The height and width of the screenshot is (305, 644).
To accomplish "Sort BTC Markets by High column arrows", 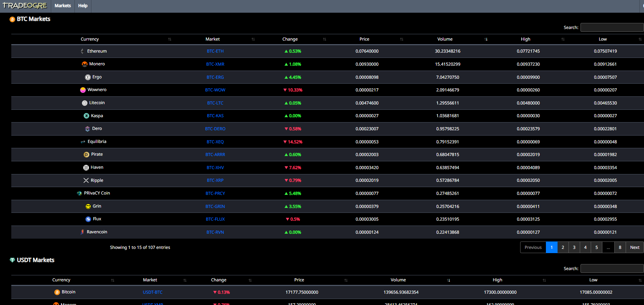I will 563,39.
